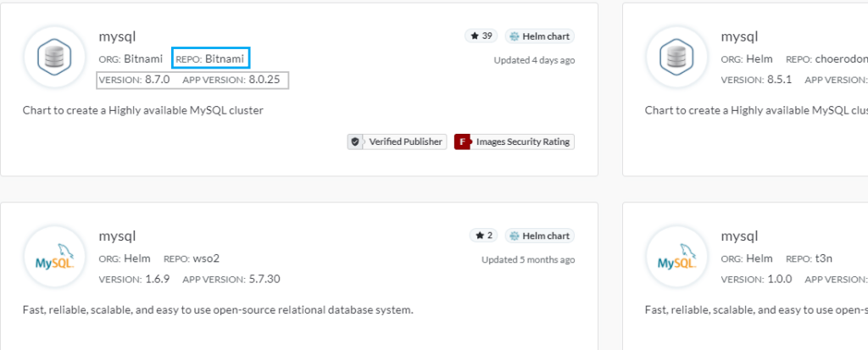The height and width of the screenshot is (350, 868).
Task: Click the choerodon mysql database logo
Action: tap(676, 57)
